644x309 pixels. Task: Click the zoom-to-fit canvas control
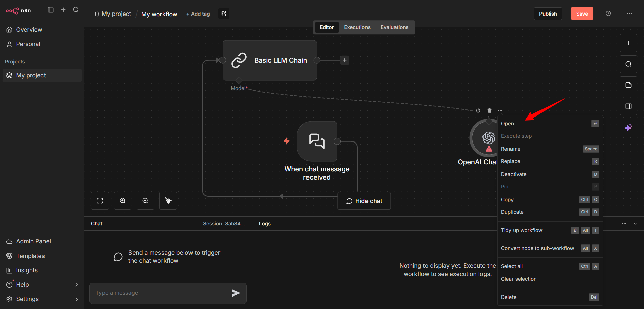tap(100, 201)
